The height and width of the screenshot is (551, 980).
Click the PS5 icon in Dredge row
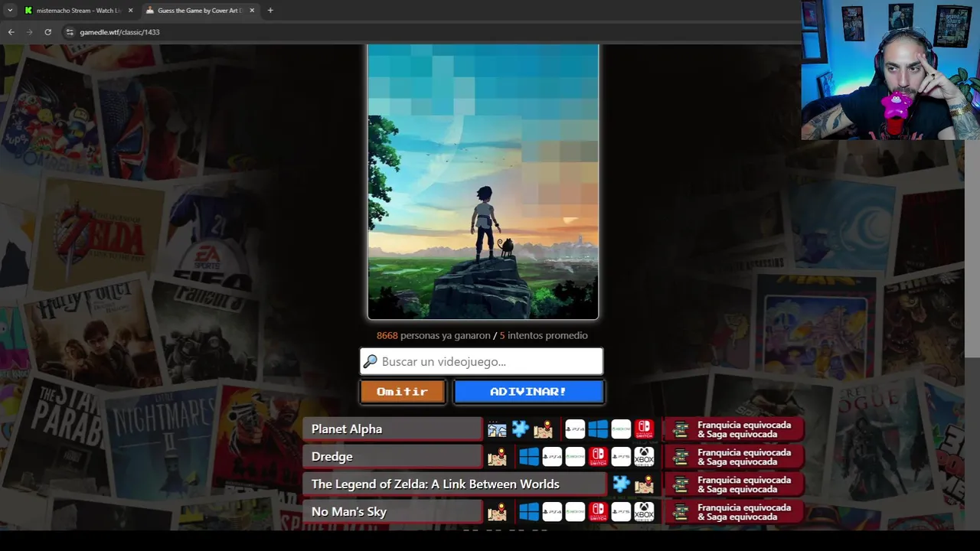(621, 457)
